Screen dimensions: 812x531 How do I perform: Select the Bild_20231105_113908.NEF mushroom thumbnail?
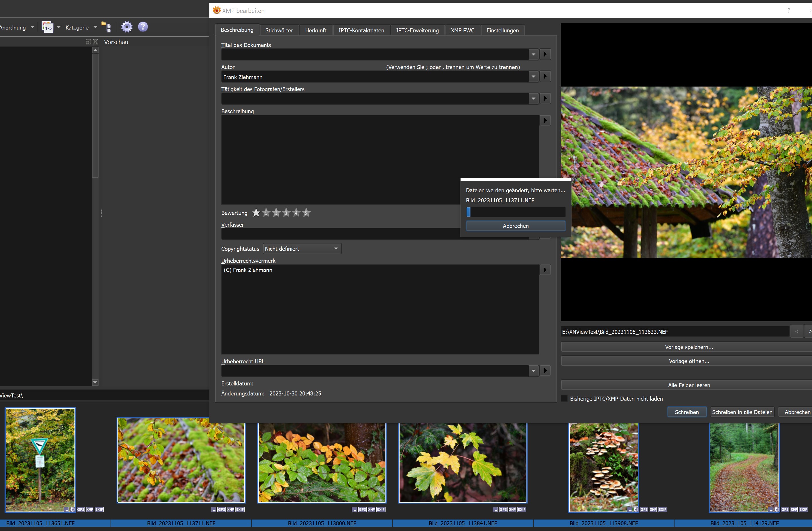click(x=603, y=467)
